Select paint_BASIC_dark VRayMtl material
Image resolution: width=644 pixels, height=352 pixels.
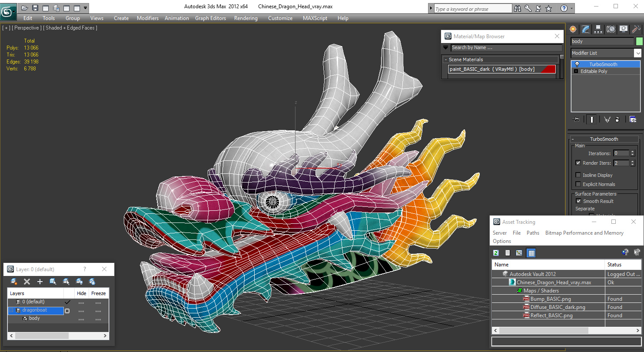pos(502,69)
